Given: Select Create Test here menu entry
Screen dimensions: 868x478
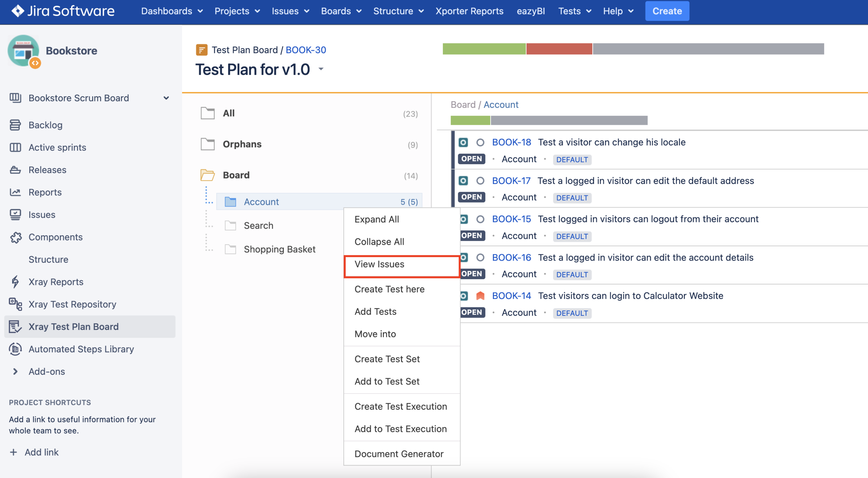Looking at the screenshot, I should click(x=402, y=289).
